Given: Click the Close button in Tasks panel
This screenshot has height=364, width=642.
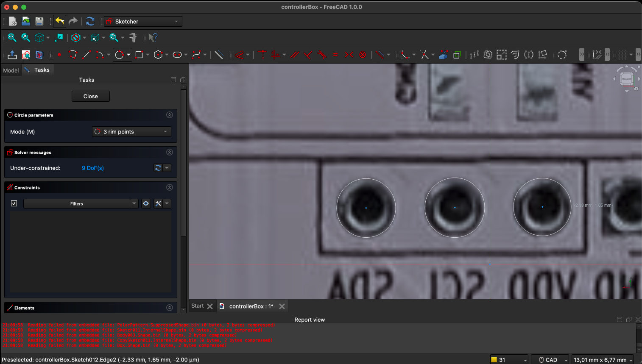Looking at the screenshot, I should point(90,96).
